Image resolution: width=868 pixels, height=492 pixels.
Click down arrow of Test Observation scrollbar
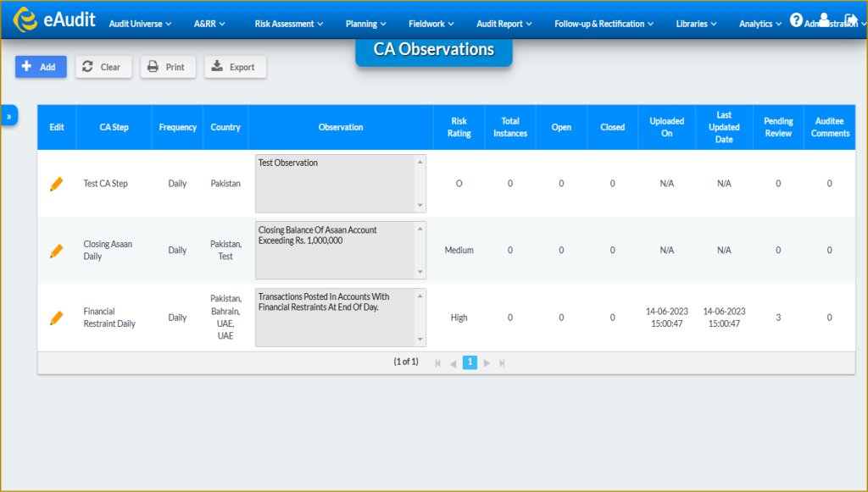click(x=420, y=206)
